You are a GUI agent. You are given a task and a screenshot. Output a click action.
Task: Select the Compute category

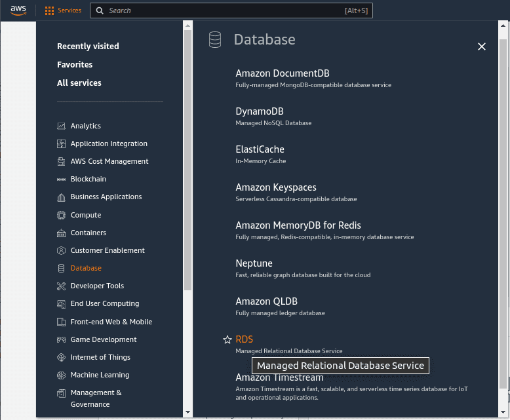click(86, 215)
